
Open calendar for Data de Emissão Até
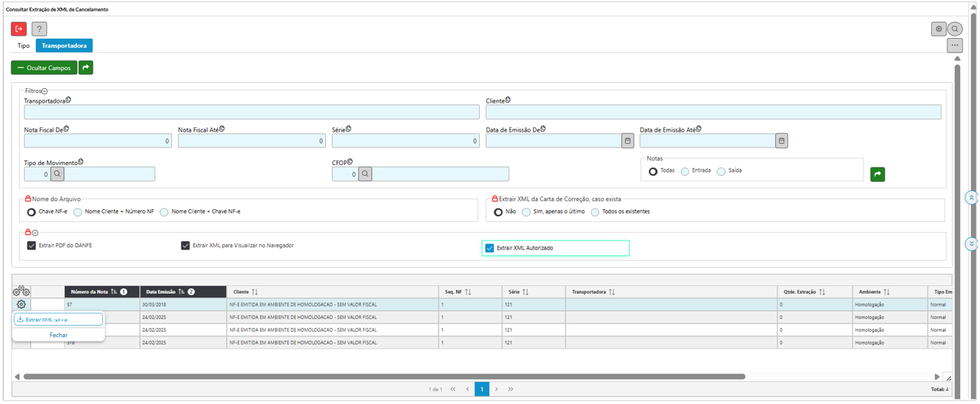781,141
